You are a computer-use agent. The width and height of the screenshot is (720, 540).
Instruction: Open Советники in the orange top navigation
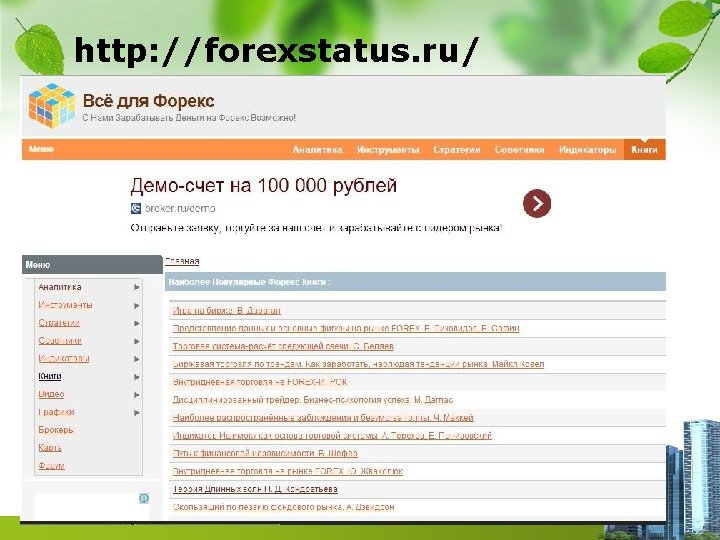519,150
